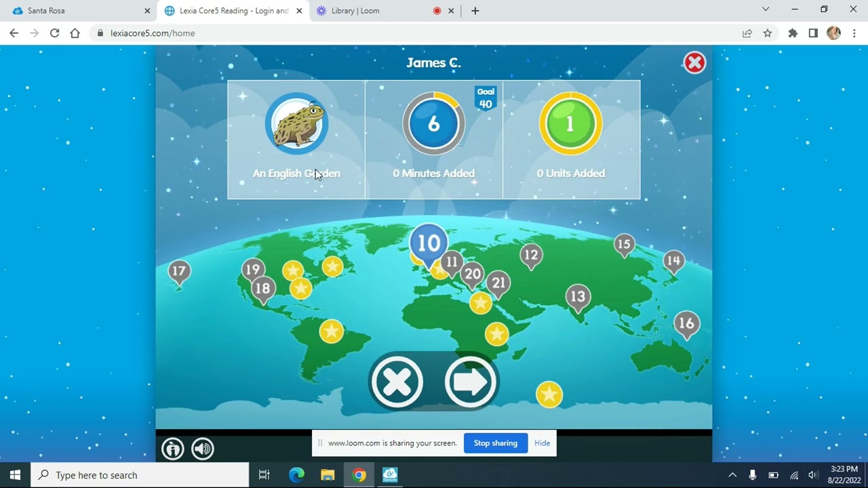
Task: Click the toad An English Garden badge
Action: coord(296,124)
